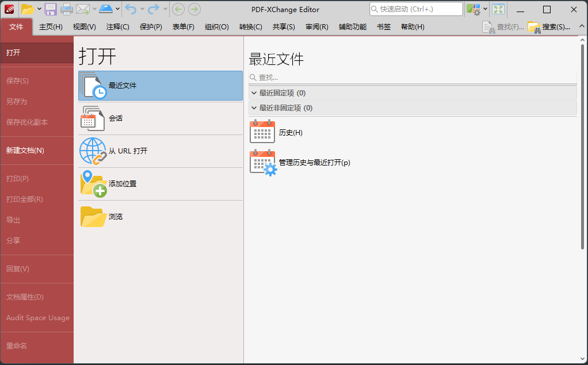
Task: Click 浏览 to browse for files
Action: click(116, 217)
